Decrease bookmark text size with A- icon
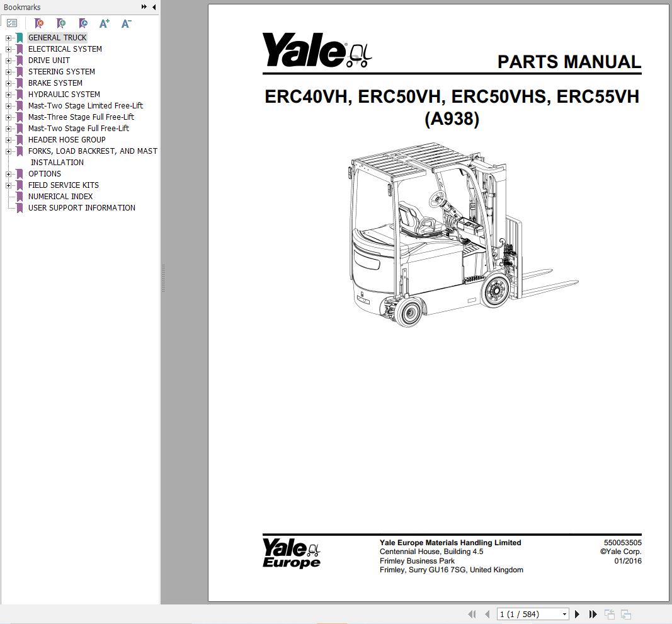This screenshot has width=672, height=624. click(x=127, y=23)
